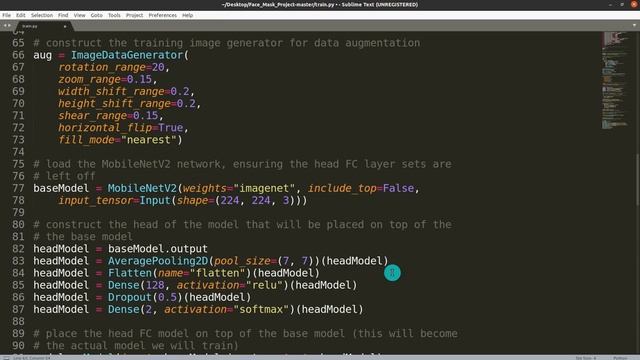Switch to the train.py tab
Viewport: 640px width, 360px height.
(43, 26)
